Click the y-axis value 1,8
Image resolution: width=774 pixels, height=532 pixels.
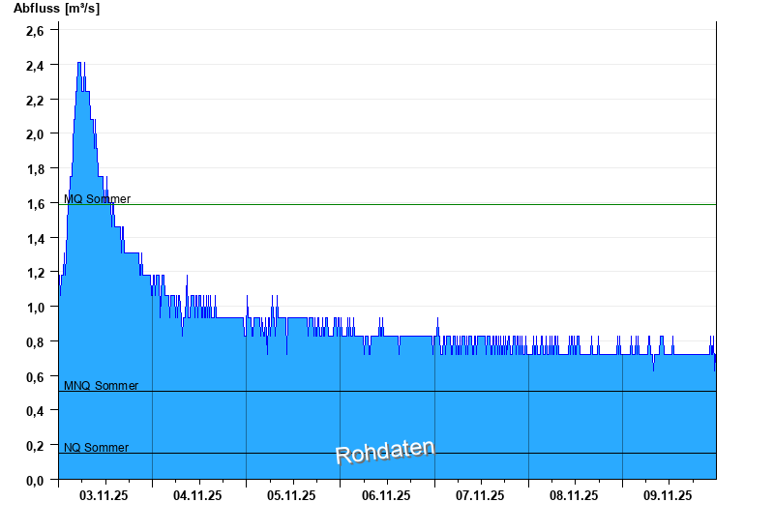click(35, 169)
